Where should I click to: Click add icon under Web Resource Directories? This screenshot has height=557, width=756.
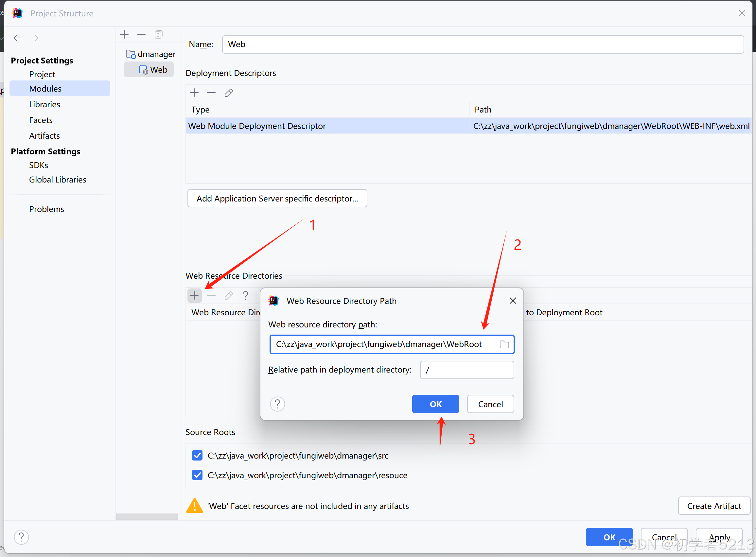pos(195,296)
